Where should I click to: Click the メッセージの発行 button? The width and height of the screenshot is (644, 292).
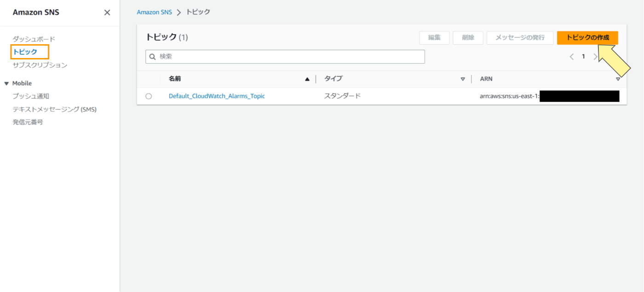(x=520, y=38)
